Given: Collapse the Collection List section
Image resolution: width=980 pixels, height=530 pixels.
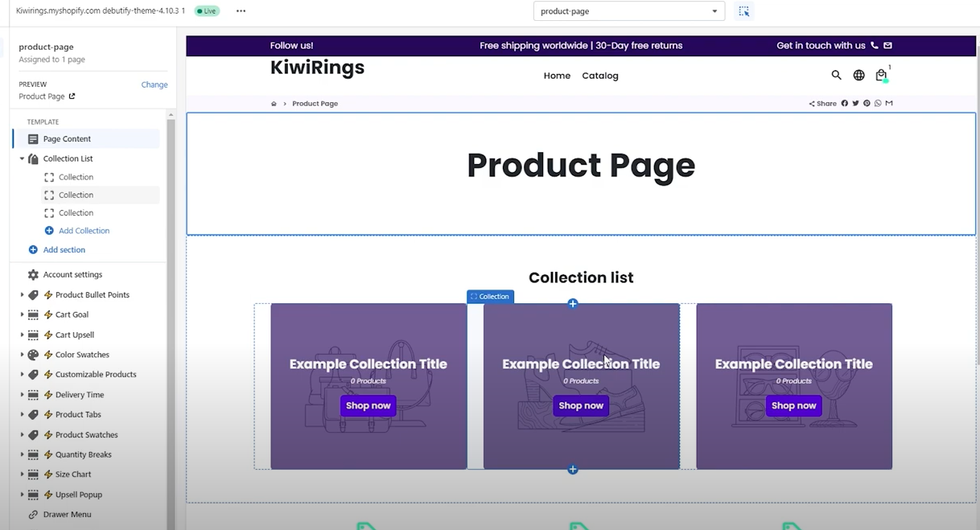Looking at the screenshot, I should tap(22, 159).
